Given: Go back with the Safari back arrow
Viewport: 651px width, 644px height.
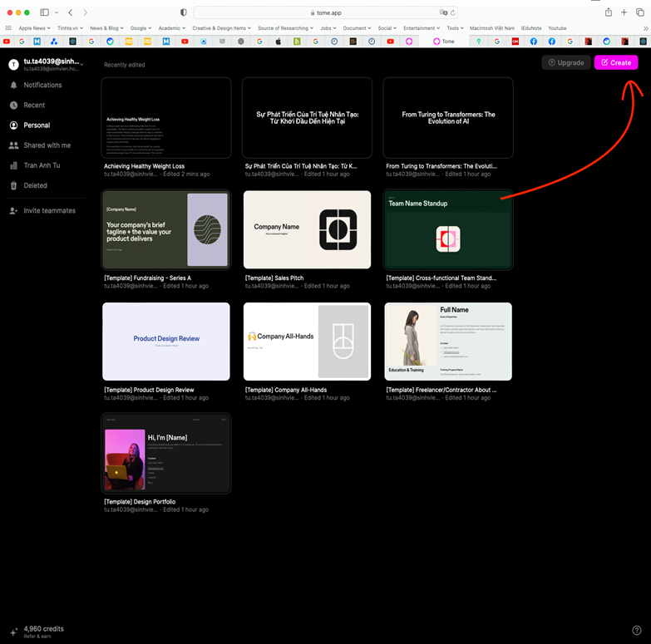Looking at the screenshot, I should (71, 12).
